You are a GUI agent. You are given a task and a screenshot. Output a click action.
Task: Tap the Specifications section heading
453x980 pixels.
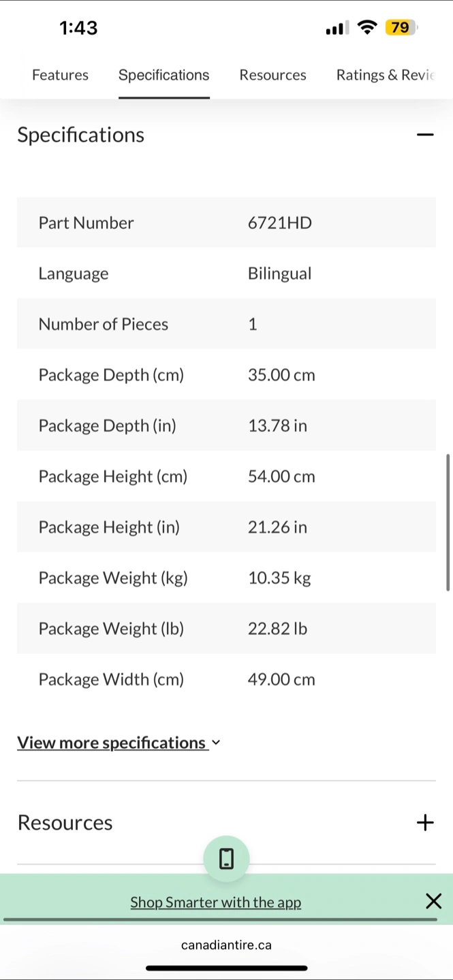coord(80,135)
